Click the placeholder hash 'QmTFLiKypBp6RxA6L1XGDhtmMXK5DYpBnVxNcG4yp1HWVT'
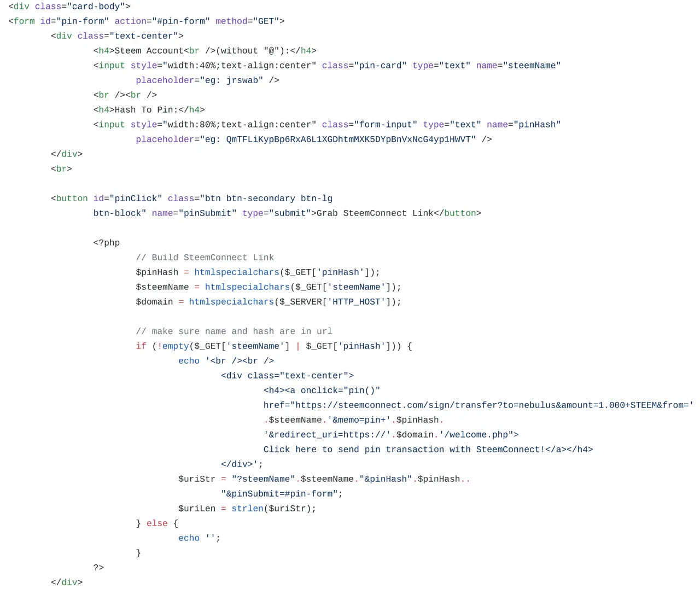The image size is (700, 589). (348, 139)
